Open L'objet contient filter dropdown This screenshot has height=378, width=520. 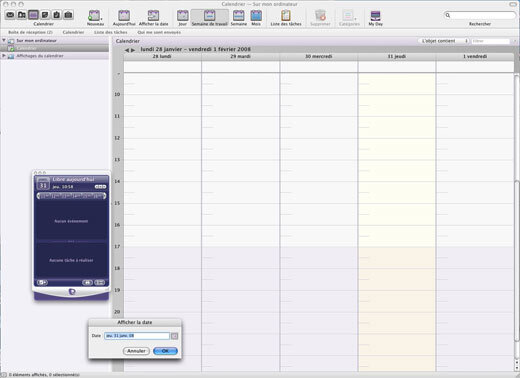click(x=443, y=41)
